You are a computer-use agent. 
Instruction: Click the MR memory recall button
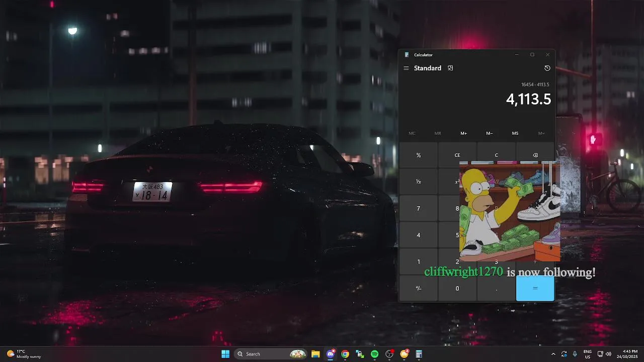tap(438, 133)
